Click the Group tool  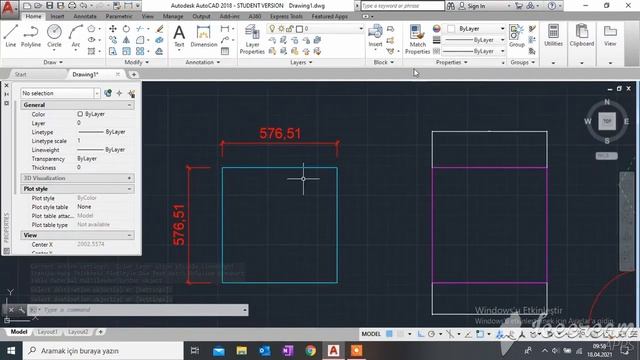click(x=517, y=36)
